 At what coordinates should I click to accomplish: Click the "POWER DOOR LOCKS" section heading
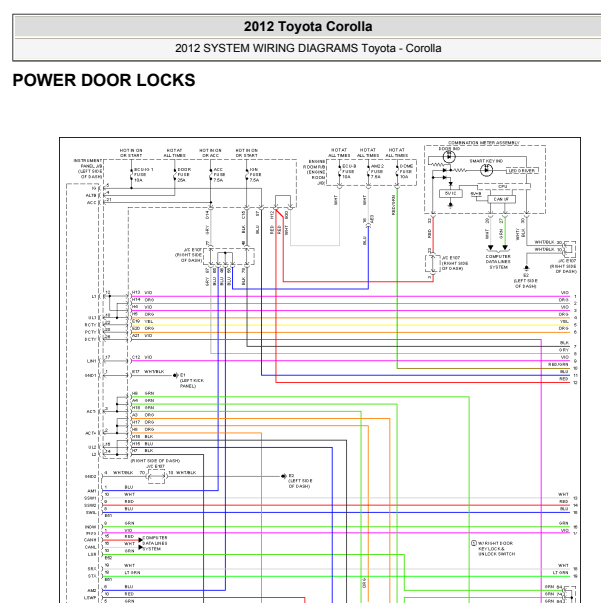104,80
